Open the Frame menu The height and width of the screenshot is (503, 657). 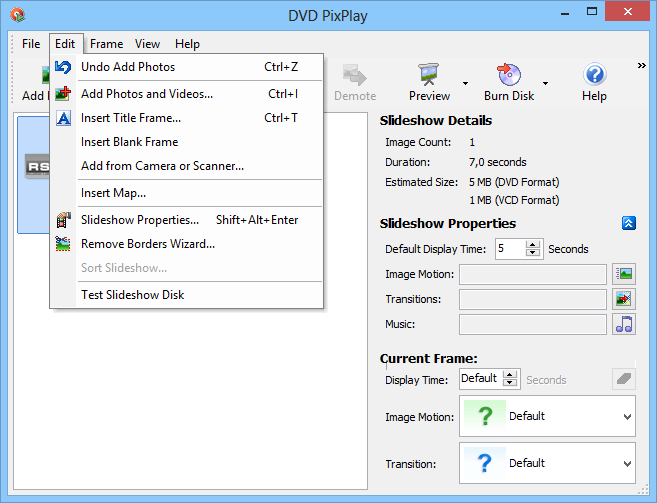point(106,44)
